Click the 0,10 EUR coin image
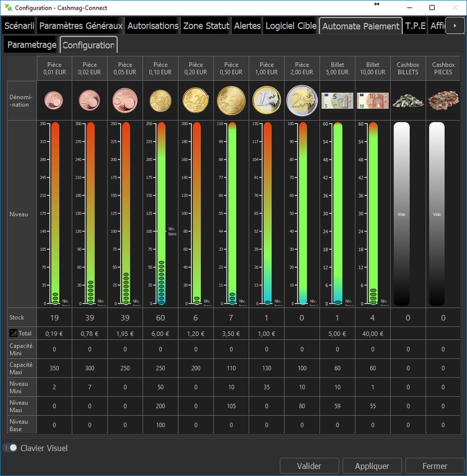The width and height of the screenshot is (467, 476). tap(160, 101)
